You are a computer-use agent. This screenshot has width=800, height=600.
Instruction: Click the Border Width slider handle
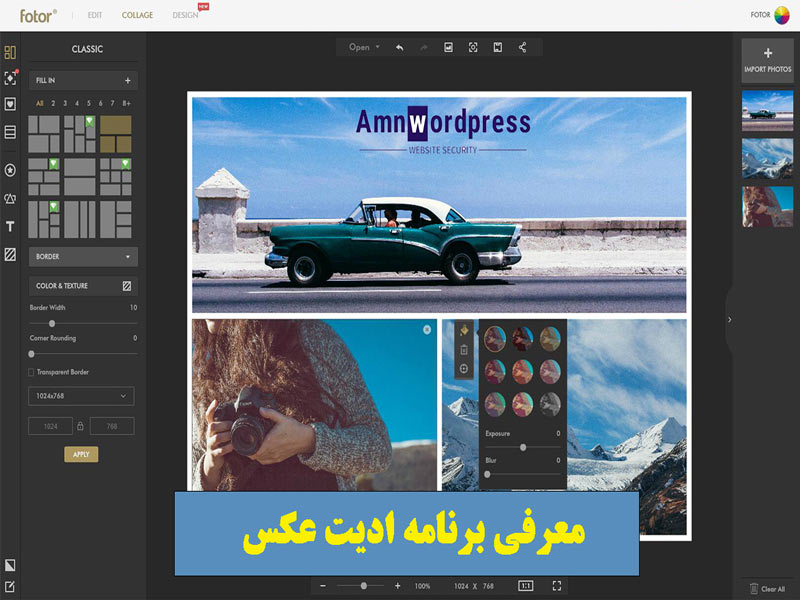[x=52, y=323]
